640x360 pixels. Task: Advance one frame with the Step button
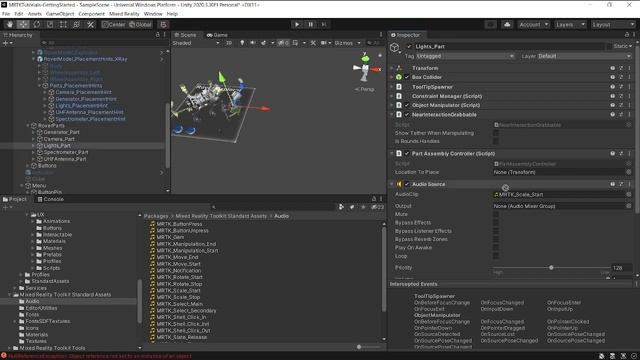point(324,24)
